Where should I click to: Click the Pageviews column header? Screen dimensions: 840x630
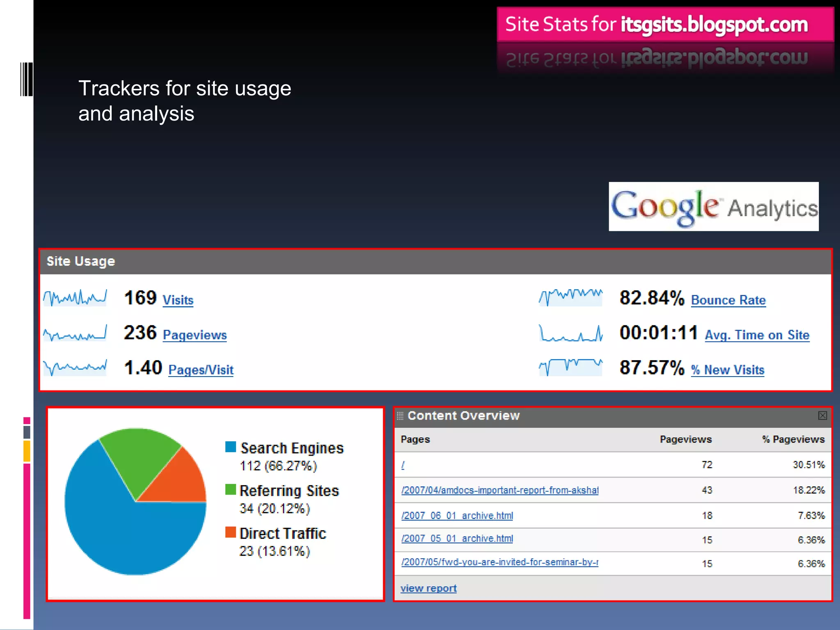(686, 439)
